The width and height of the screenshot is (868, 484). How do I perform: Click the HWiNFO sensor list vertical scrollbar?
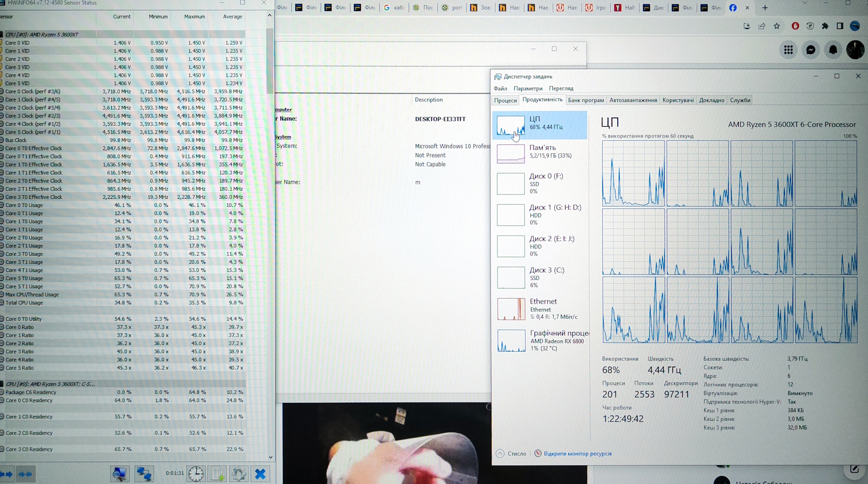point(270,61)
